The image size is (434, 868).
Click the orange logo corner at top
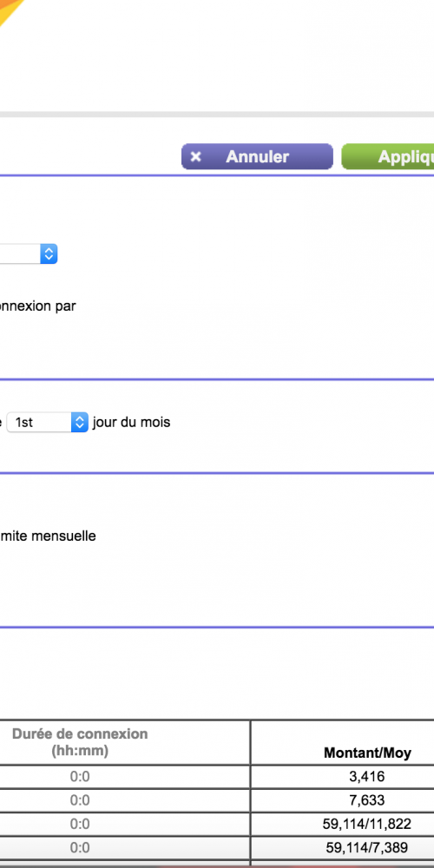point(10,11)
